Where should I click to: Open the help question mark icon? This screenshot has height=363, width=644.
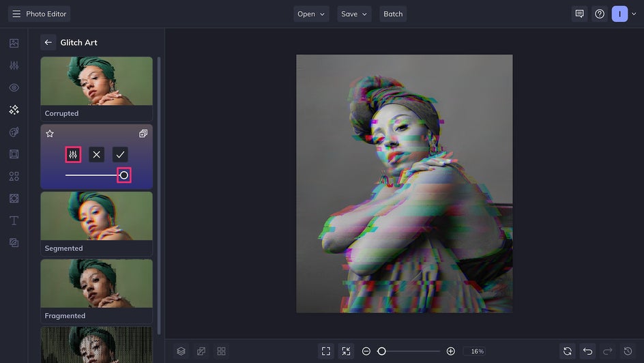[600, 14]
